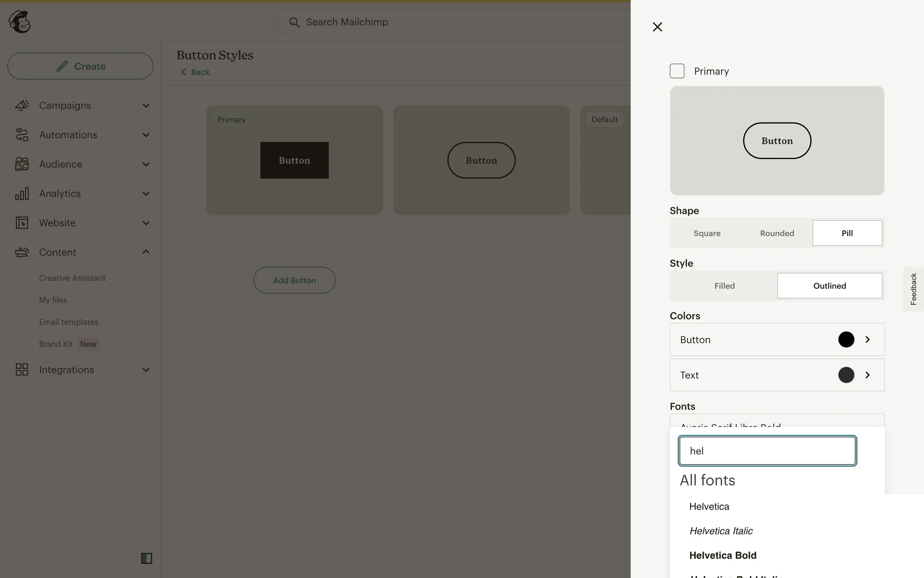Select the Rounded shape option
Viewport: 924px width, 578px height.
point(777,233)
